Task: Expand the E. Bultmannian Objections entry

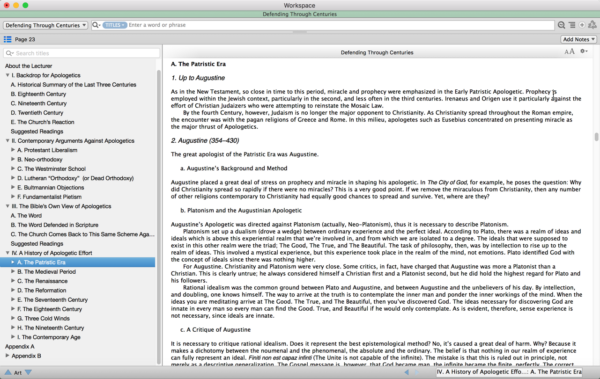Action: [x=13, y=187]
